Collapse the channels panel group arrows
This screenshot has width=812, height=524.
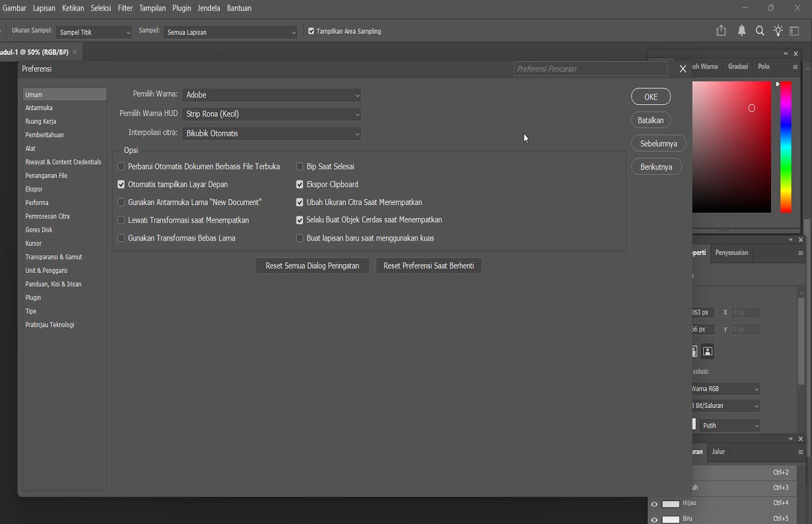[791, 438]
